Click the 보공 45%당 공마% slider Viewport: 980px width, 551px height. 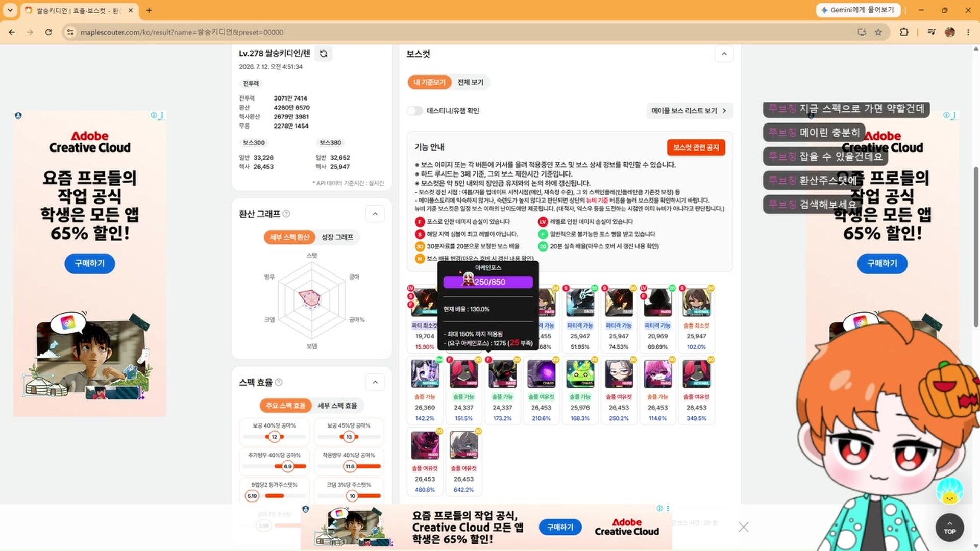coord(349,437)
